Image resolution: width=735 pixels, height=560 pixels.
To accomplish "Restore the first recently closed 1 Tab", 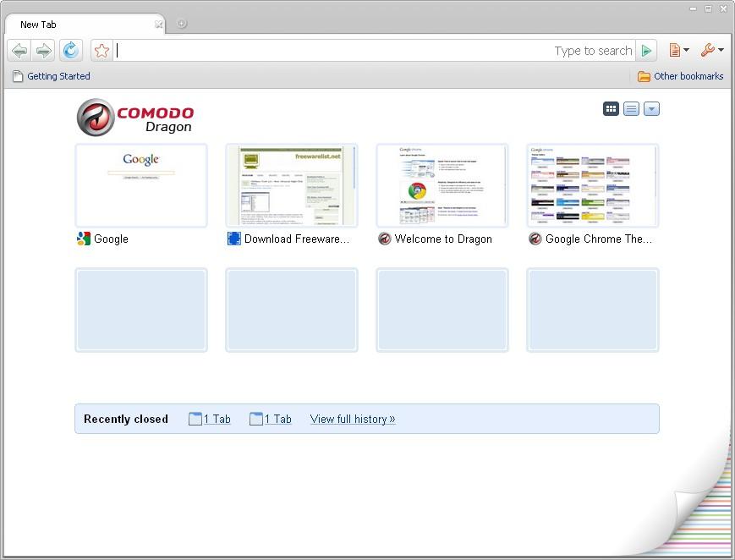I will tap(210, 419).
